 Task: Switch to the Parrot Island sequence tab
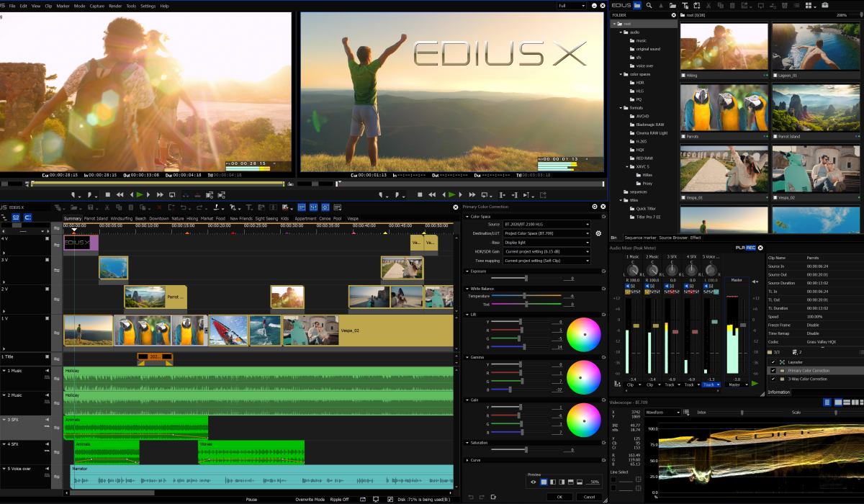tap(96, 218)
